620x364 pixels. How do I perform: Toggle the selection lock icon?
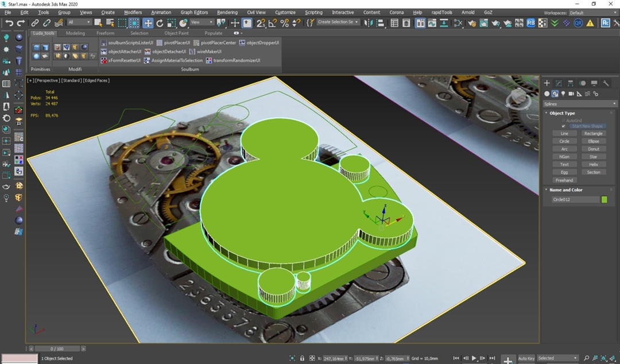point(302,358)
